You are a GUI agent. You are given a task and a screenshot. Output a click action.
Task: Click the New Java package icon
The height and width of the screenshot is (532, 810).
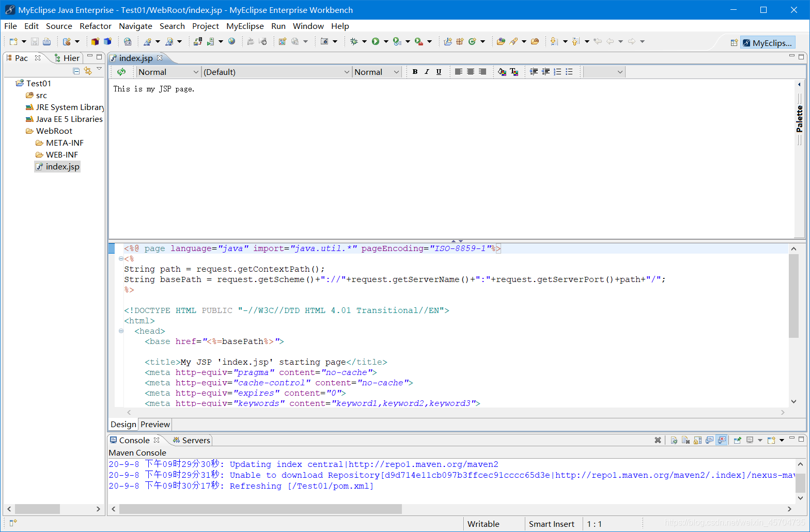pos(459,41)
